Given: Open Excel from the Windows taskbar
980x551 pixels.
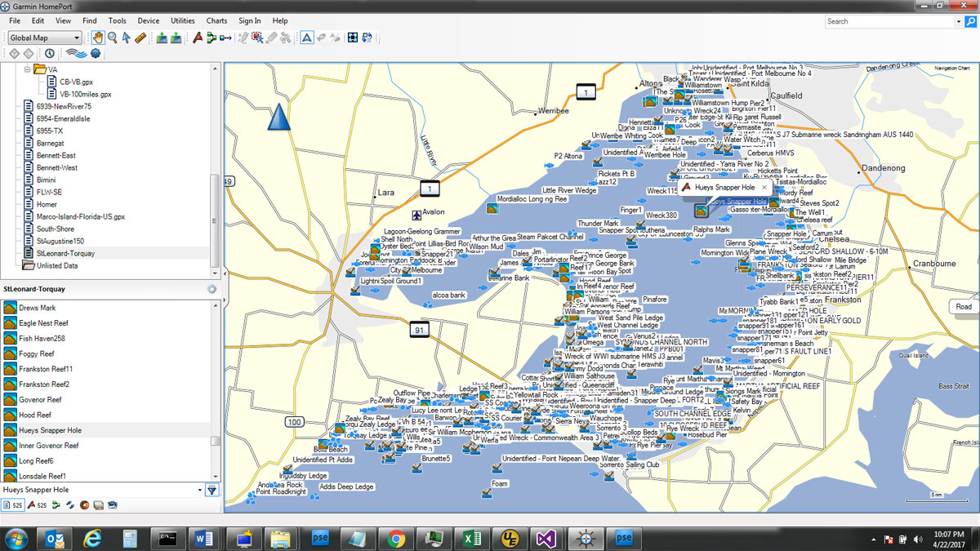Looking at the screenshot, I should [471, 539].
